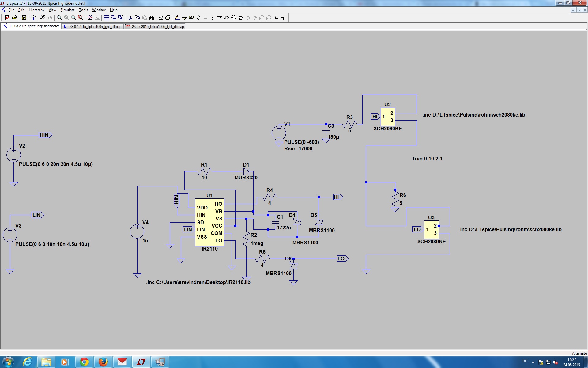Click the .tran 0 10 2 1 directive
The height and width of the screenshot is (368, 588).
click(427, 159)
